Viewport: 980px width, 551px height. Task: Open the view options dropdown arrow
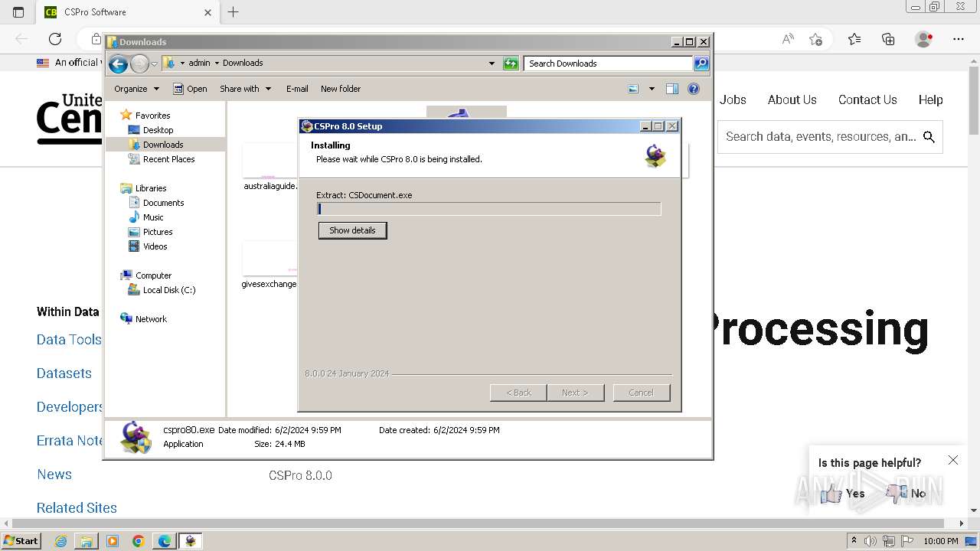652,89
